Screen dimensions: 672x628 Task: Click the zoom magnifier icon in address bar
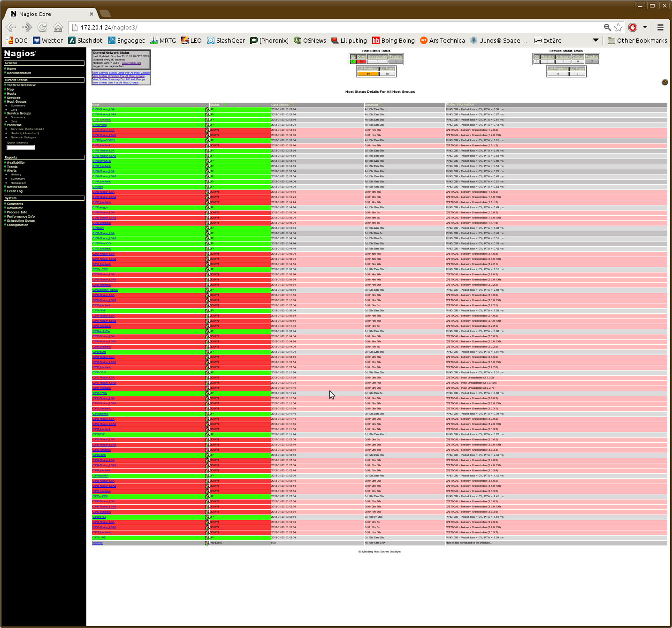tap(607, 27)
